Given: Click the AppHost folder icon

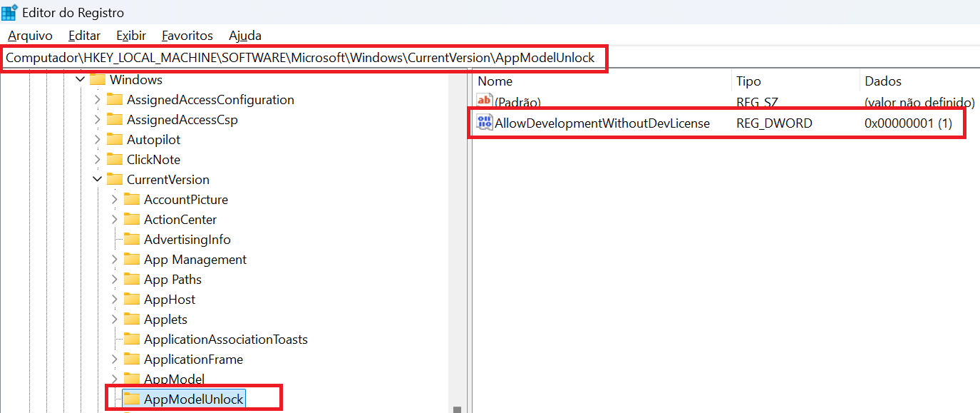Looking at the screenshot, I should pyautogui.click(x=132, y=299).
